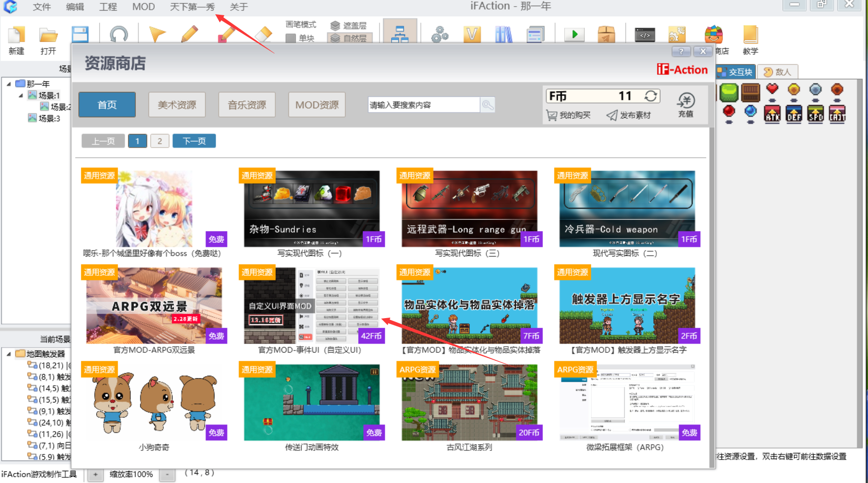This screenshot has height=483, width=868.
Task: Open the 传送门动画特效 resource thumbnail
Action: click(x=312, y=402)
